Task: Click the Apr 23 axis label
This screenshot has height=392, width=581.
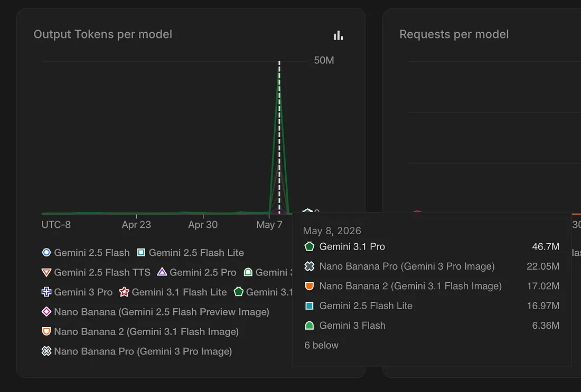Action: [136, 225]
